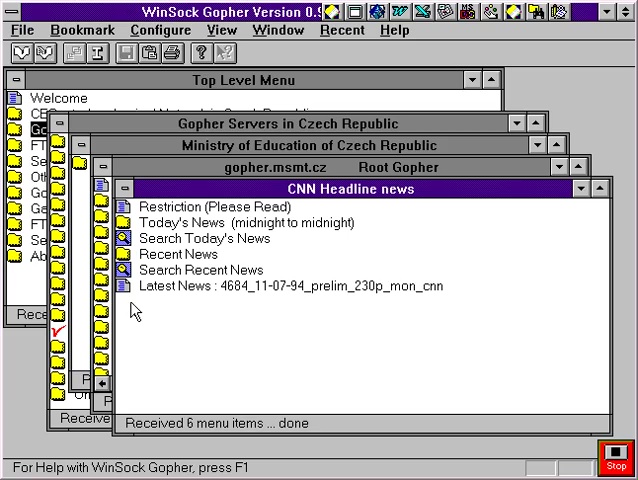Click the blue globe launcher icon
Screen dimensions: 638x480
click(x=377, y=12)
